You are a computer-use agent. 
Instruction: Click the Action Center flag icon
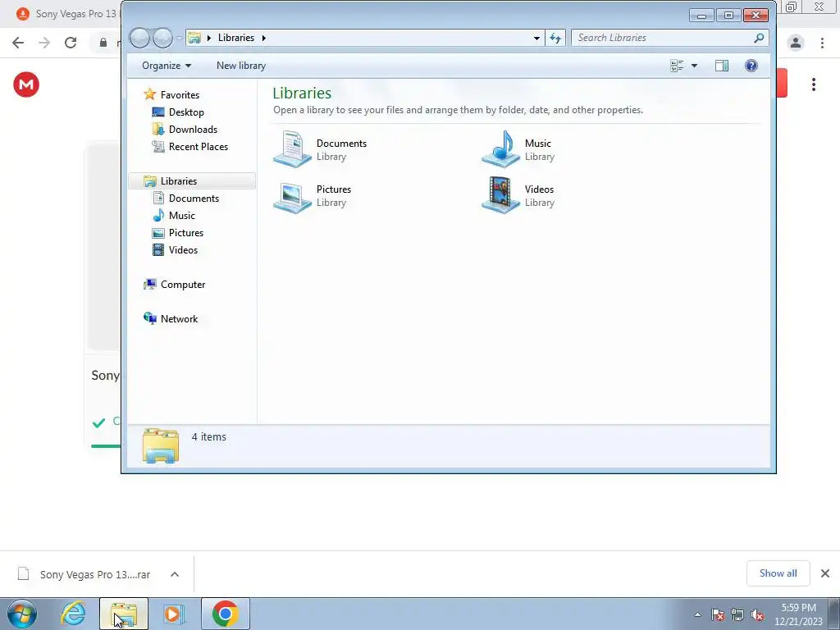pos(718,614)
